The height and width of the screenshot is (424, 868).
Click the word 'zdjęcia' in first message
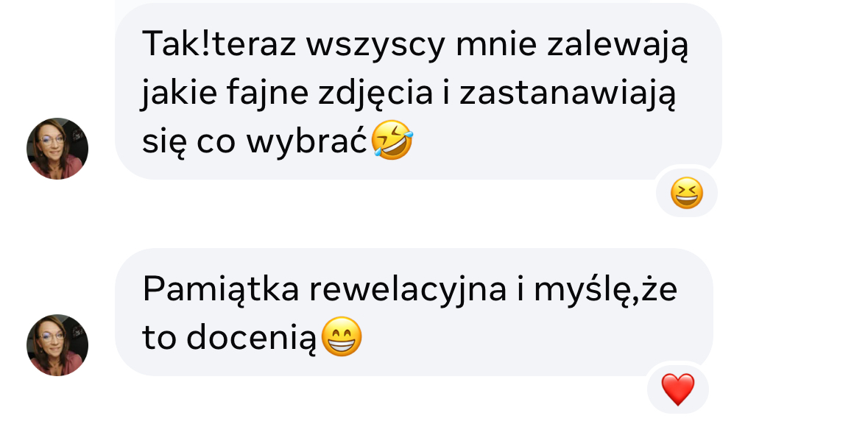point(375,94)
